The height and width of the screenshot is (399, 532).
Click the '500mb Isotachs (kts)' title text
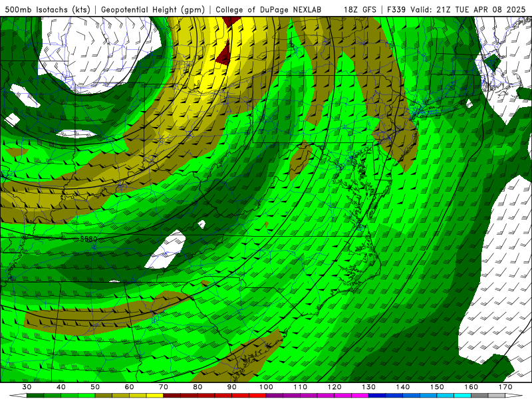click(48, 10)
